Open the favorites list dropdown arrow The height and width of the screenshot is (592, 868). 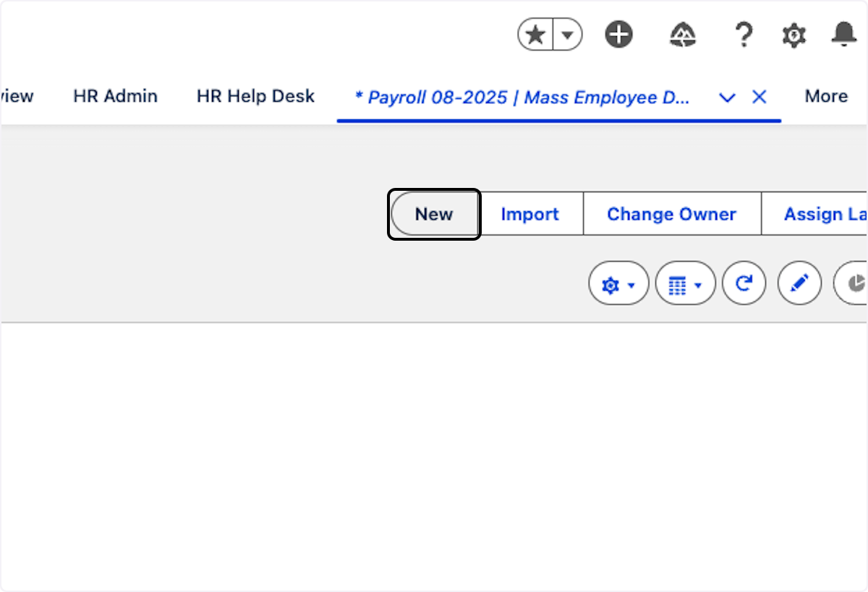568,35
